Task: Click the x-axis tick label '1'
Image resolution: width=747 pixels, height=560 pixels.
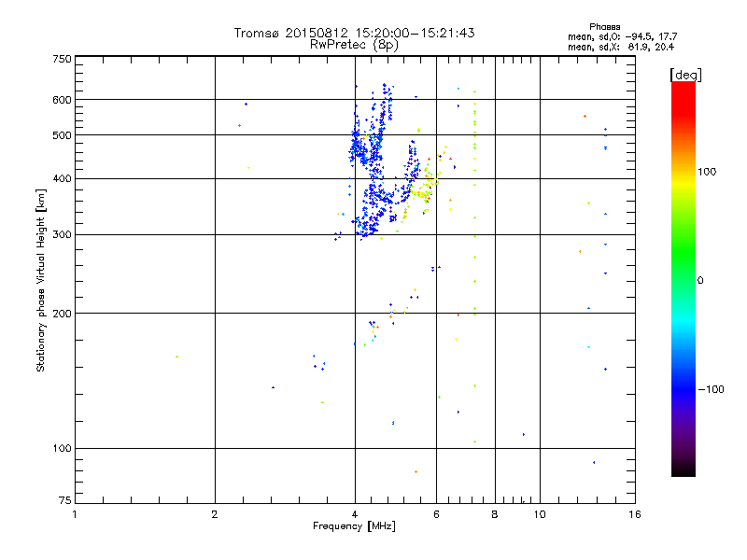Action: (75, 514)
